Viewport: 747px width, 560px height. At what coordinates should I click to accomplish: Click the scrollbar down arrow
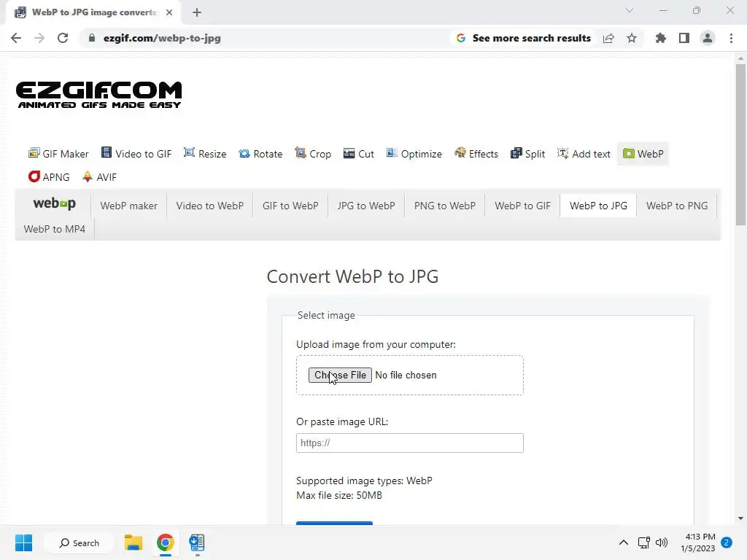pos(740,518)
